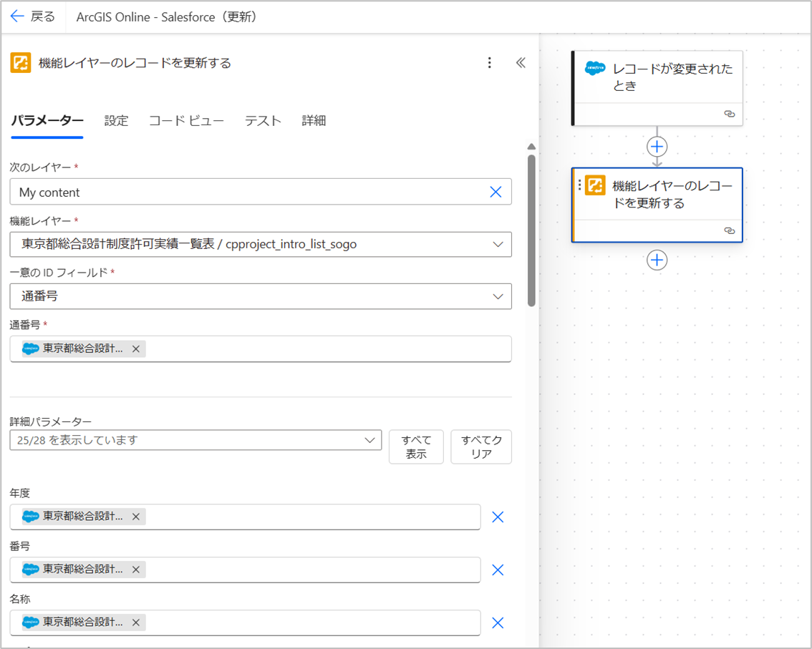Click the link icon on action card
This screenshot has height=649, width=812.
pos(729,231)
